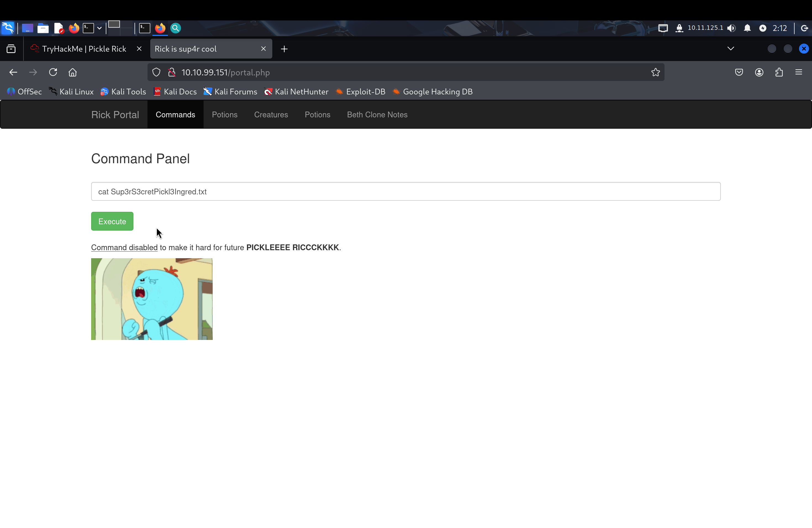Go forward one page

pos(33,72)
